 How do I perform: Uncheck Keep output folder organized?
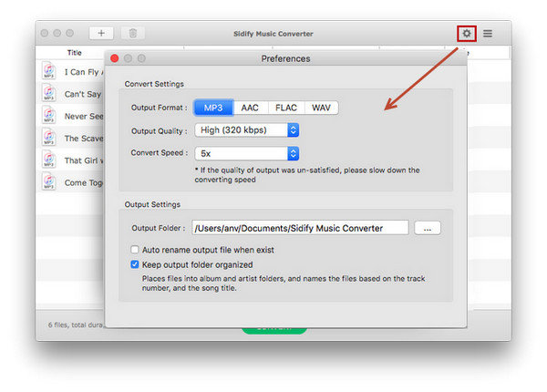pos(135,264)
